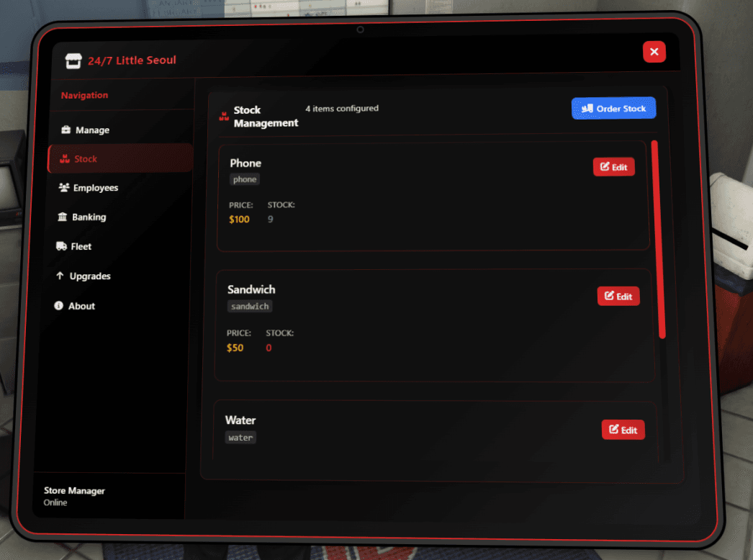Click the cart icon inside Order Stock button

click(587, 108)
